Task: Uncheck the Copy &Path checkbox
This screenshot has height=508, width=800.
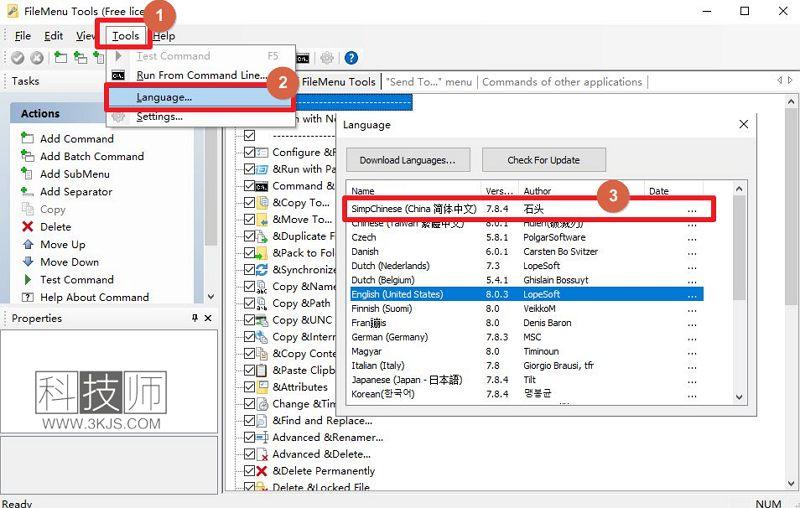Action: (x=249, y=303)
